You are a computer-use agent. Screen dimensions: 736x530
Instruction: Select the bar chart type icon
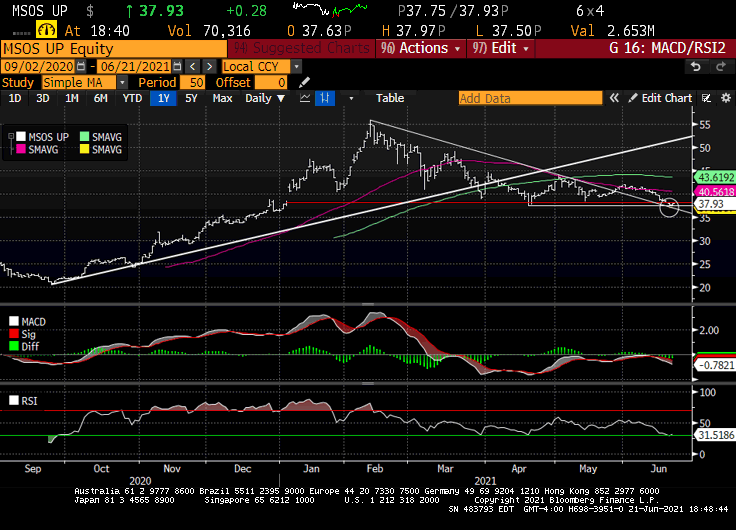[325, 98]
